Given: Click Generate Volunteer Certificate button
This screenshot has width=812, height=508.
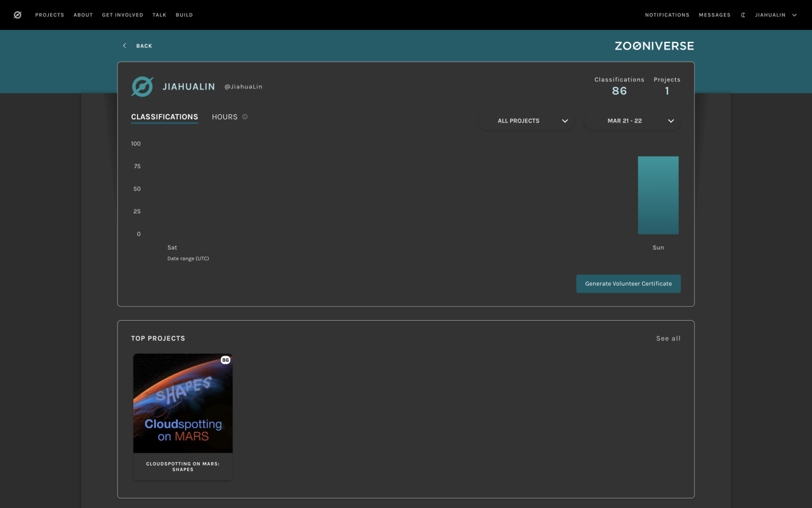Looking at the screenshot, I should (628, 284).
